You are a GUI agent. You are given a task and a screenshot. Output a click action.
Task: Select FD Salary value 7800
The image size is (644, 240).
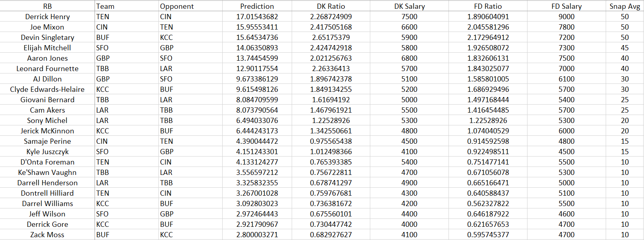[567, 27]
